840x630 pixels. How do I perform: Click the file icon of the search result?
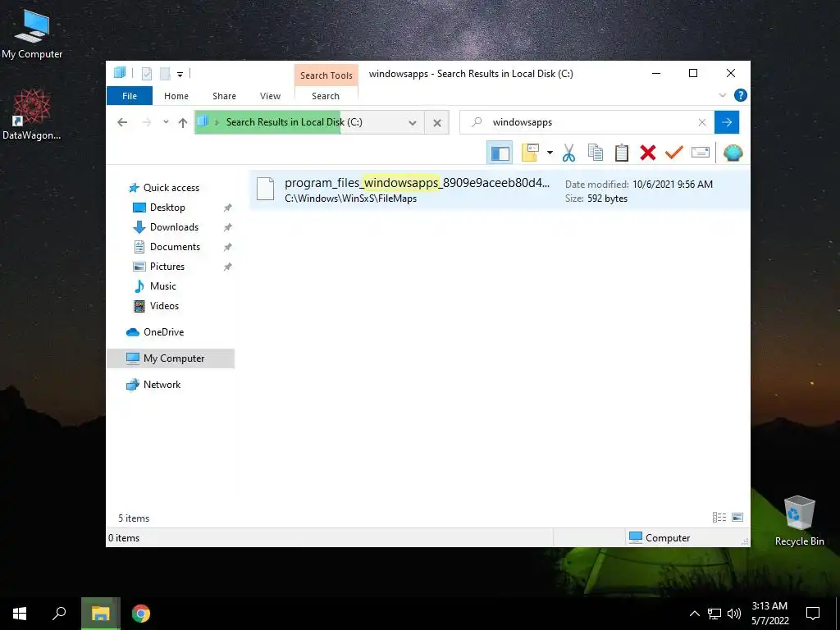tap(265, 189)
